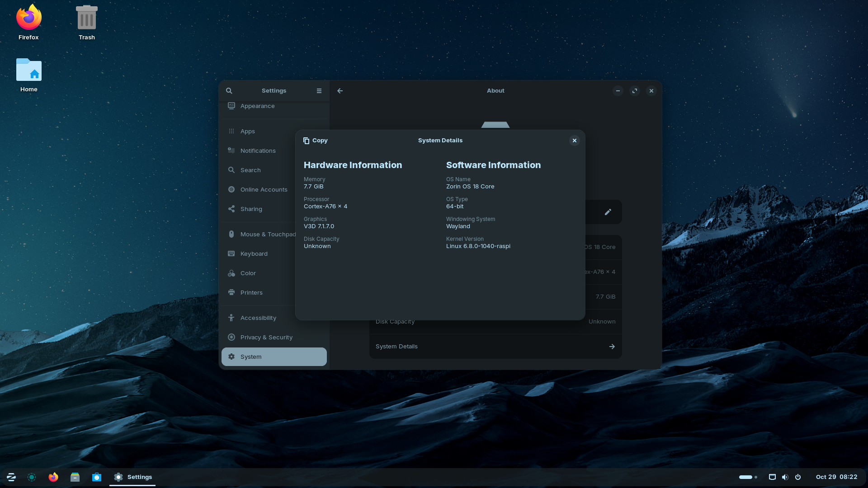The width and height of the screenshot is (868, 488).
Task: Select Privacy & Security category
Action: click(266, 338)
